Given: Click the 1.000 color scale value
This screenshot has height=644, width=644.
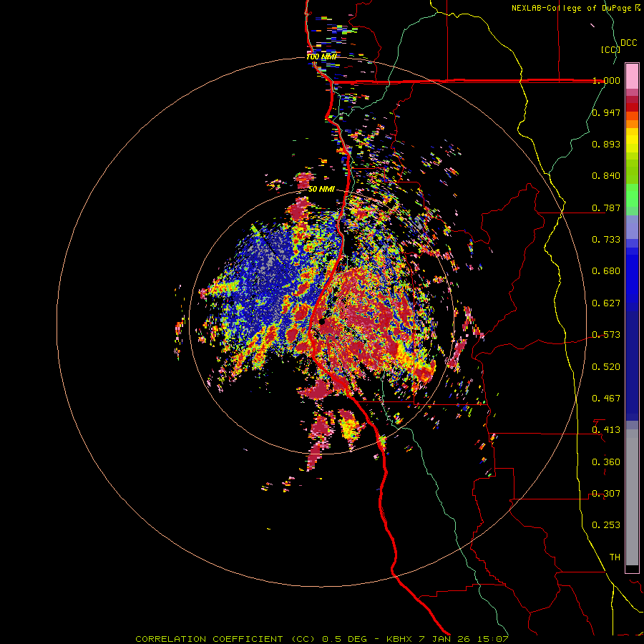Looking at the screenshot, I should tap(606, 80).
